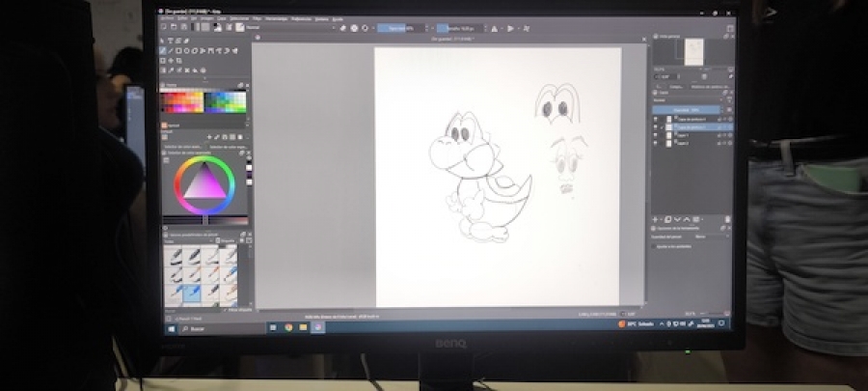Image resolution: width=868 pixels, height=391 pixels.
Task: Open File Explorer from the taskbar
Action: (304, 328)
